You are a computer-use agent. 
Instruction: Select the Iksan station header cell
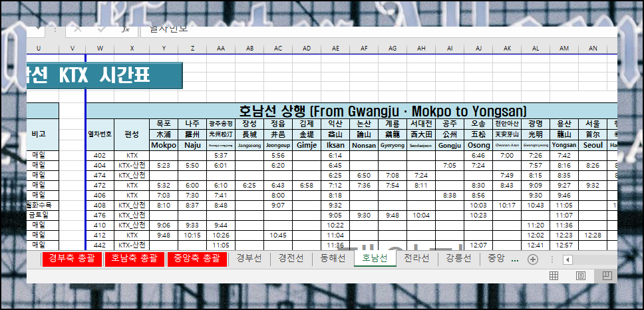coord(335,145)
